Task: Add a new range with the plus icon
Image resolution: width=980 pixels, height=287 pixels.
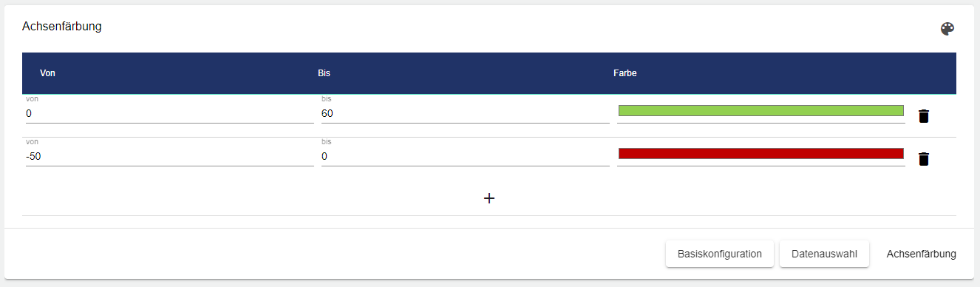Action: [489, 198]
